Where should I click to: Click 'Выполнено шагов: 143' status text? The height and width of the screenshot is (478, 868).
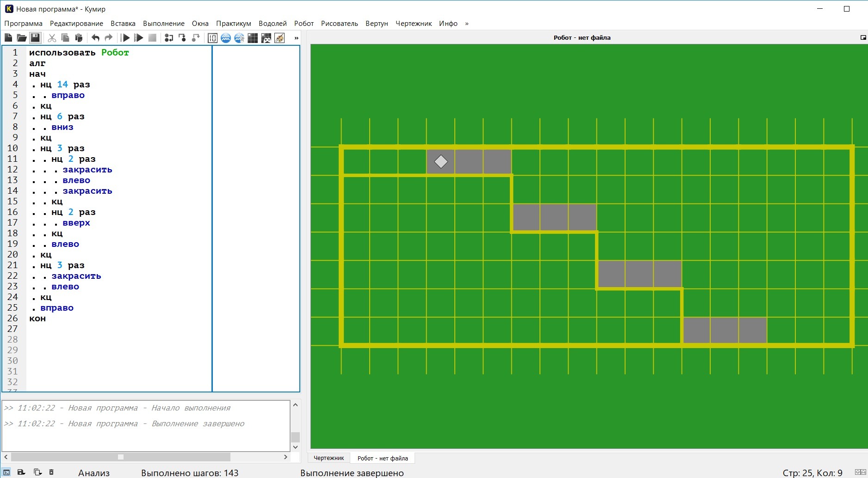click(x=190, y=473)
